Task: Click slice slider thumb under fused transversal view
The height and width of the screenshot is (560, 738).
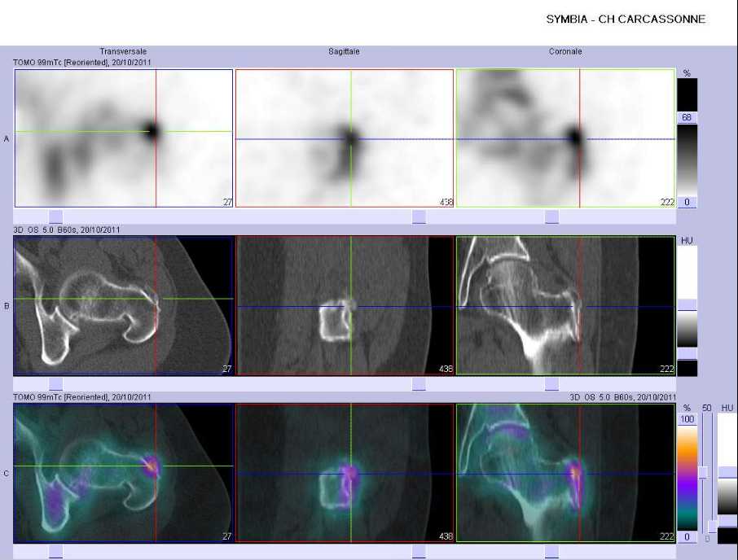Action: click(x=55, y=552)
